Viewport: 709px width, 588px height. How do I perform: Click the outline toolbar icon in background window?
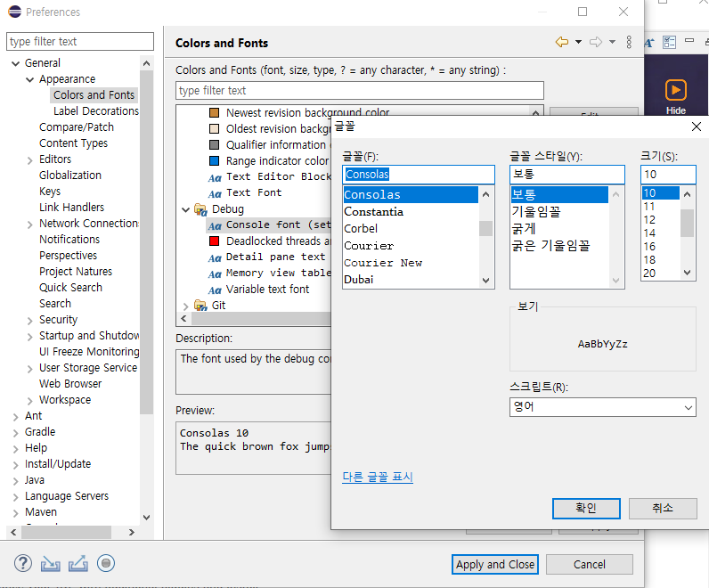coord(669,42)
